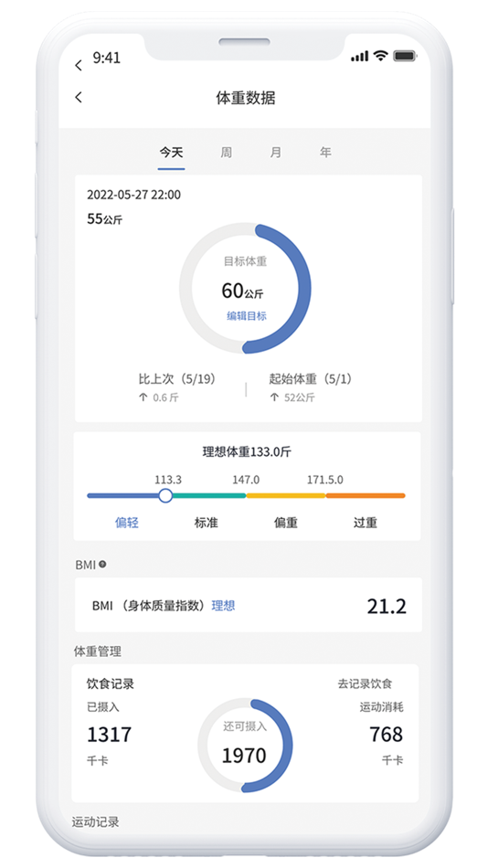Click the orange 过重 segment of weight bar

(365, 495)
